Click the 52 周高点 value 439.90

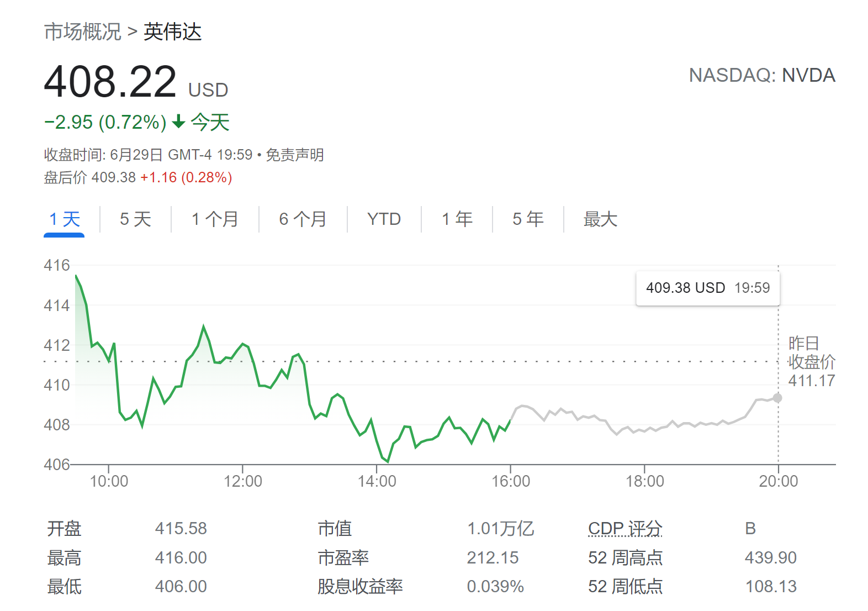tap(770, 558)
